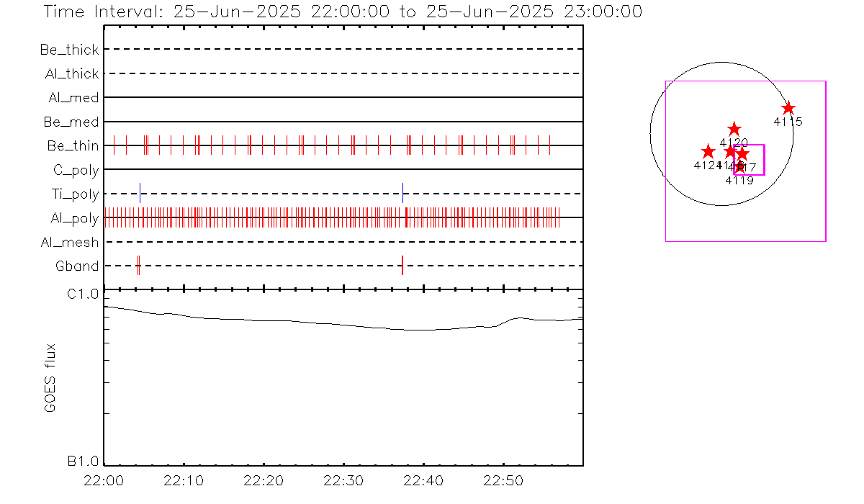The height and width of the screenshot is (504, 864).
Task: Click the C1.0 flux level label
Action: [x=83, y=294]
